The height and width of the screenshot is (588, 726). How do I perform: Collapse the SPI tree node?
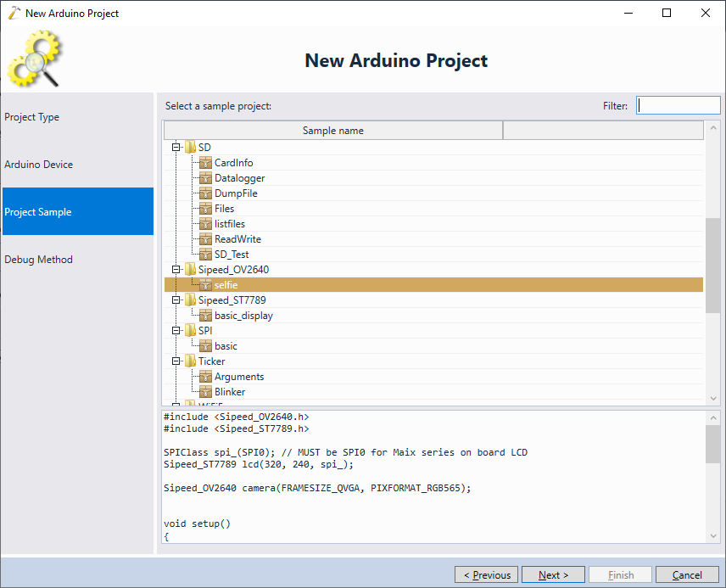point(176,331)
